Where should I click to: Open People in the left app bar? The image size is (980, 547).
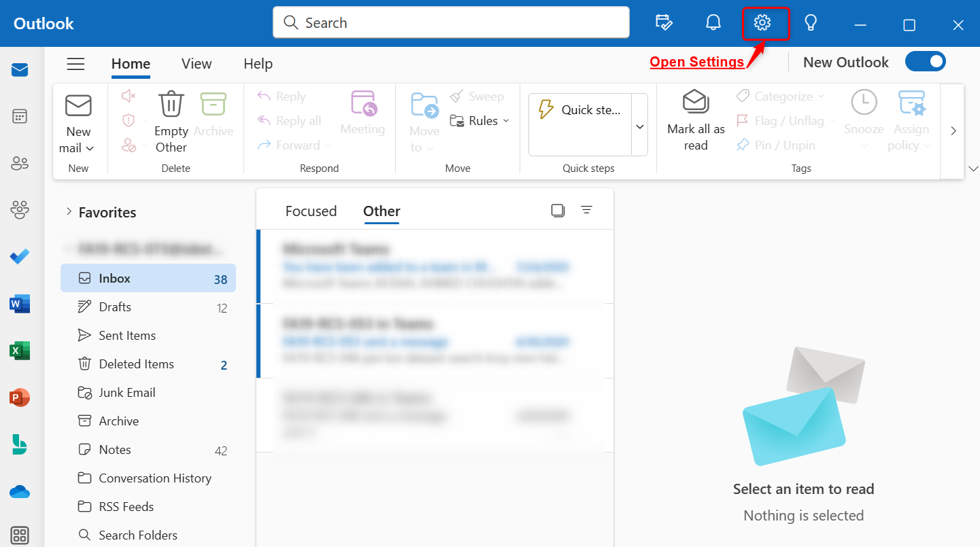coord(20,163)
